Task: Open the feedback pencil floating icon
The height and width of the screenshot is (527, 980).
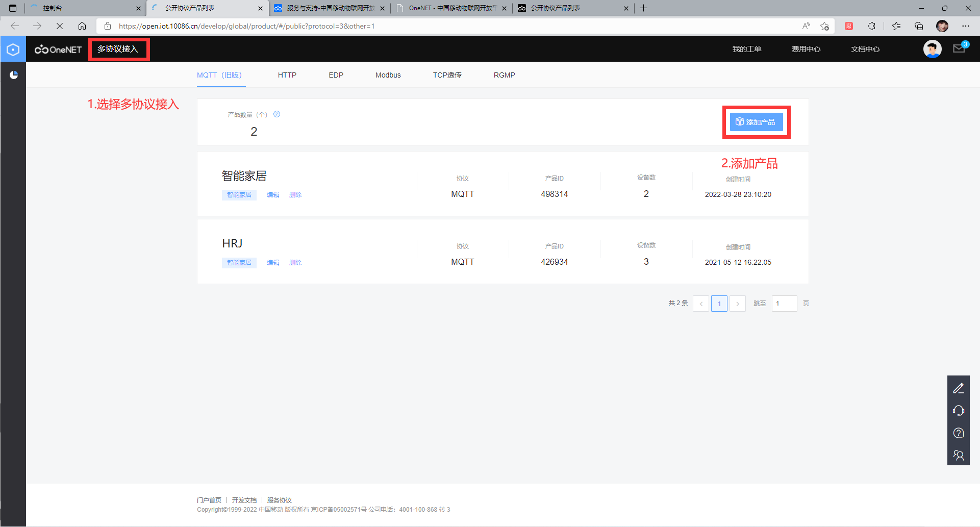Action: 959,388
